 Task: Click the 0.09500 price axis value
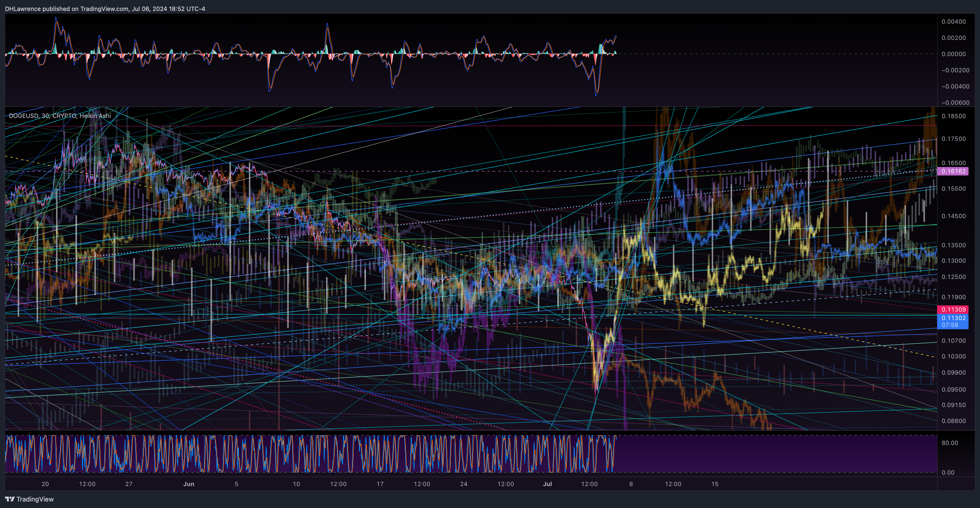point(953,390)
